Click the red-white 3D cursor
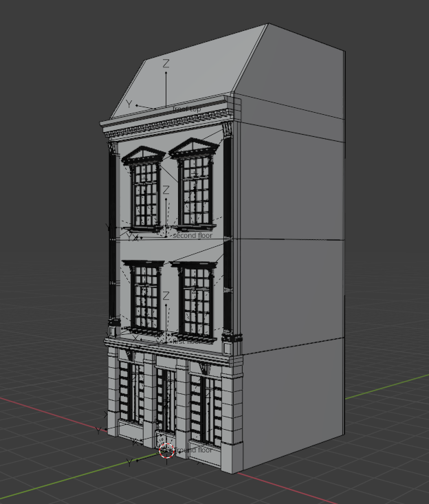The height and width of the screenshot is (504, 429). [x=167, y=450]
